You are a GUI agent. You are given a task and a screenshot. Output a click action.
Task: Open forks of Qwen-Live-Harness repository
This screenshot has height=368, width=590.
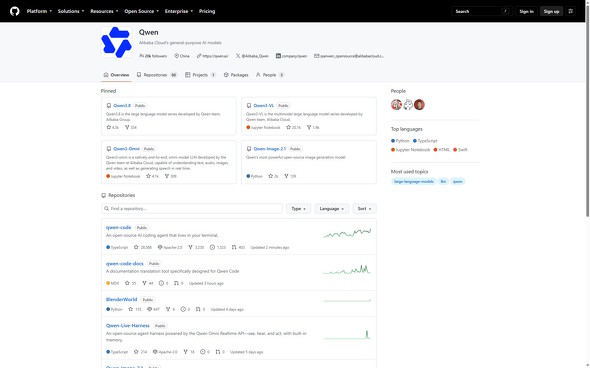click(x=189, y=352)
